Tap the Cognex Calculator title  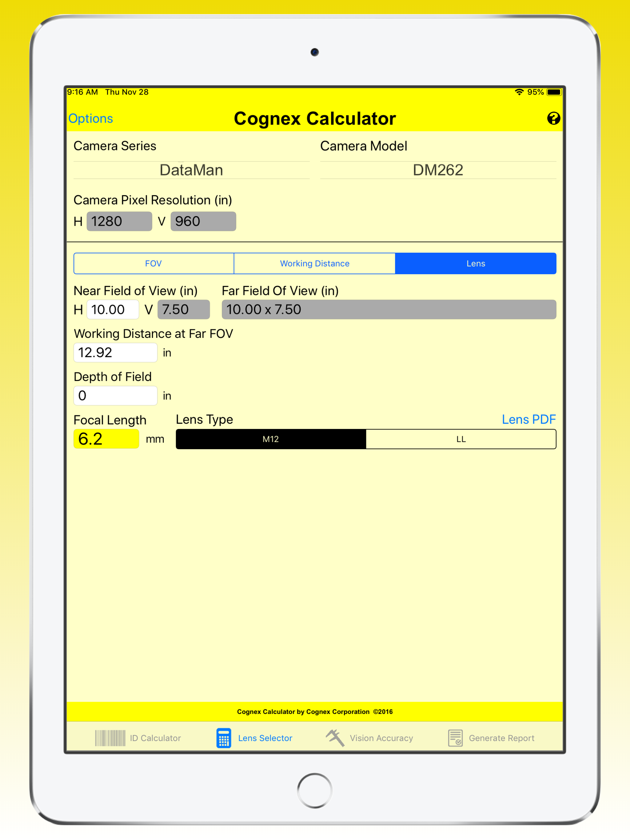coord(315,118)
